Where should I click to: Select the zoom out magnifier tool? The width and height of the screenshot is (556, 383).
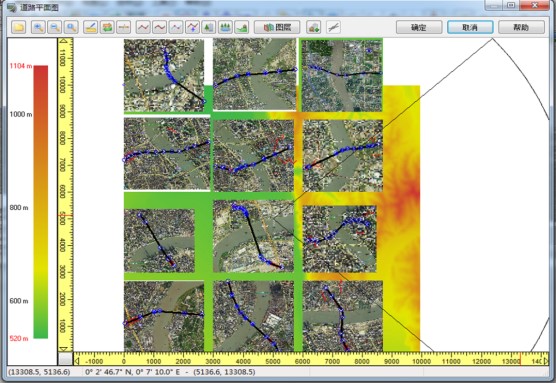click(x=55, y=27)
